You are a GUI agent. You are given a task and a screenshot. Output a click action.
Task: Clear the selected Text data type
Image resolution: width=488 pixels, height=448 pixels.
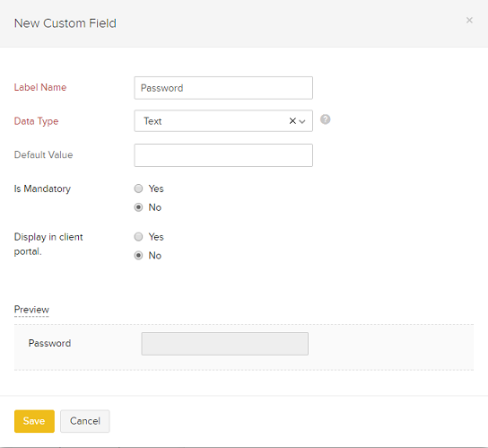[292, 121]
